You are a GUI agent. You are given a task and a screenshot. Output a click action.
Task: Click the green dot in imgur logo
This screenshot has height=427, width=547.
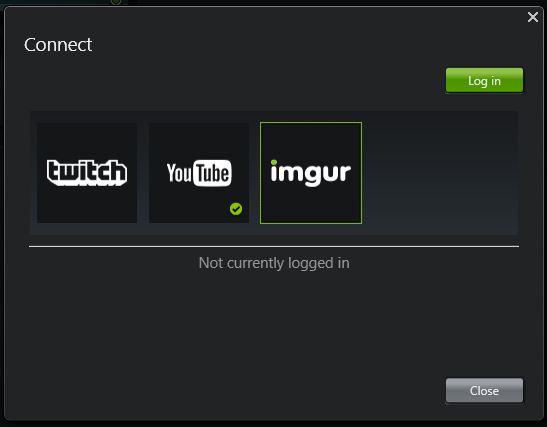click(x=274, y=162)
